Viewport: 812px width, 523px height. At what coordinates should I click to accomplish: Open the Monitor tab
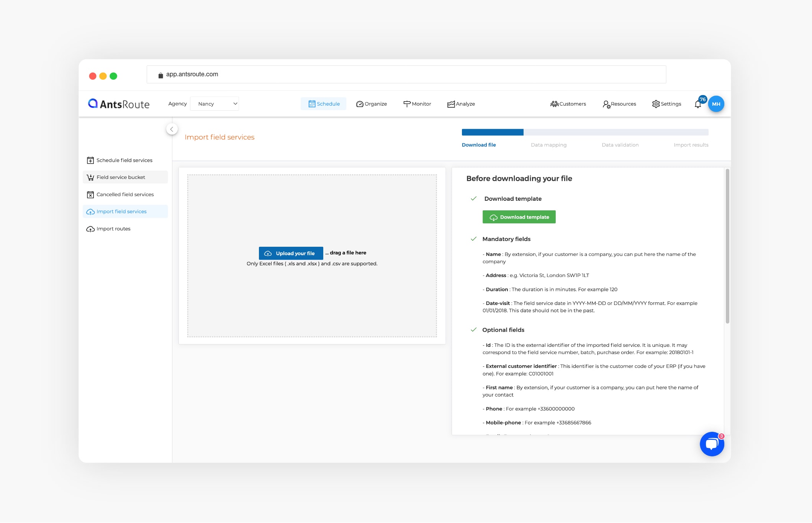point(417,104)
